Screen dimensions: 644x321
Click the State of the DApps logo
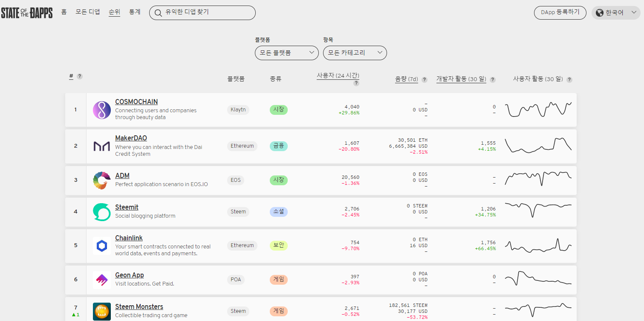click(x=26, y=13)
